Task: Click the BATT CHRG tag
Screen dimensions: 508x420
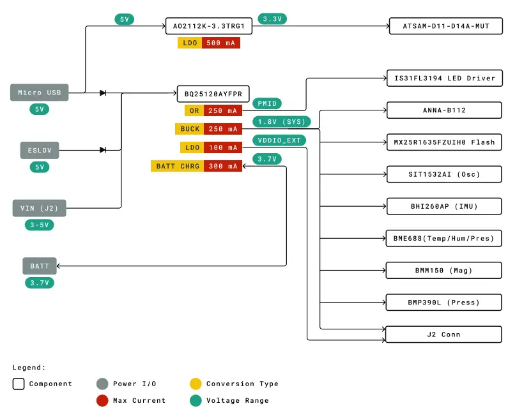Action: click(177, 166)
